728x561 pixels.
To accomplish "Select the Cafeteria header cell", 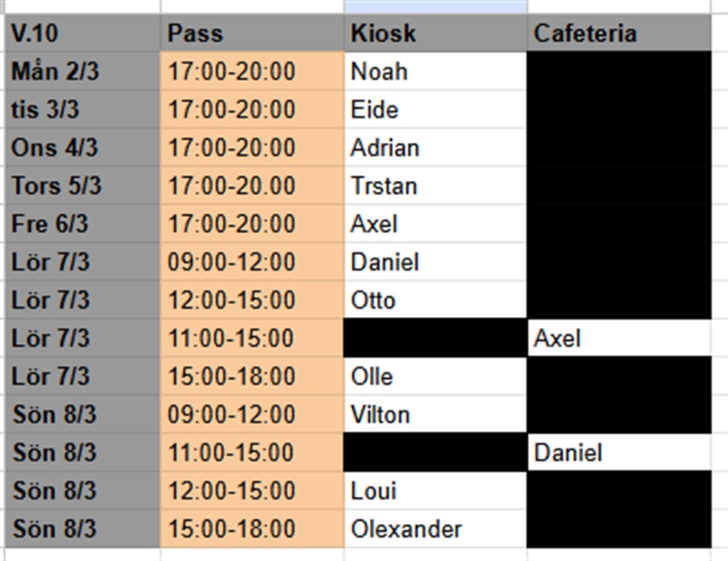I will click(619, 34).
